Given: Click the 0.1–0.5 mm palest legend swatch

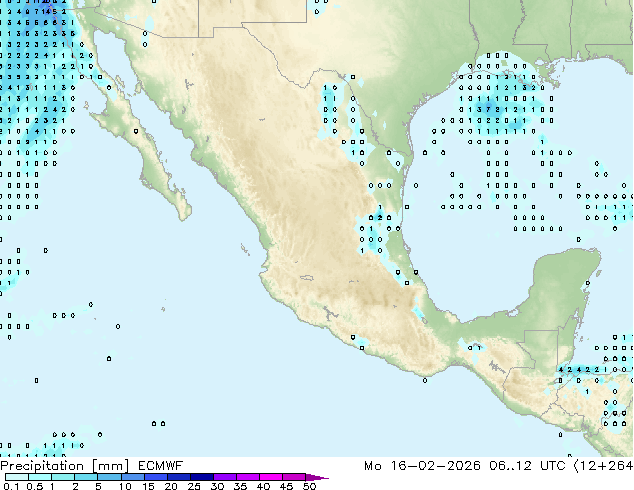Looking at the screenshot, I should (x=17, y=477).
